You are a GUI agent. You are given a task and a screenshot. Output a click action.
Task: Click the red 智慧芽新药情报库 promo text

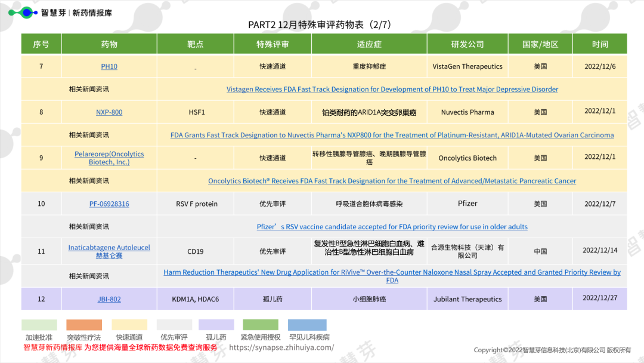[120, 347]
